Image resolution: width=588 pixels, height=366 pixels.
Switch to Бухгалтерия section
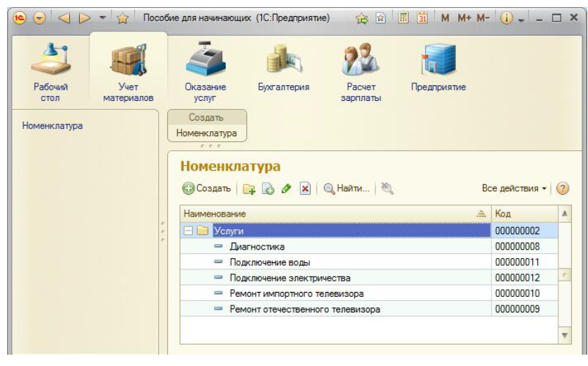(284, 68)
